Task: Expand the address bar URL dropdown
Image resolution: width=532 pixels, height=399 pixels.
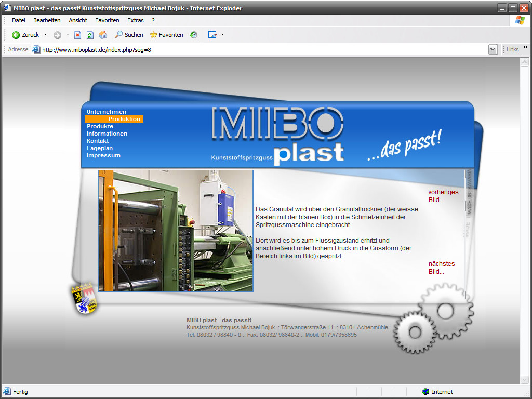Action: 493,49
